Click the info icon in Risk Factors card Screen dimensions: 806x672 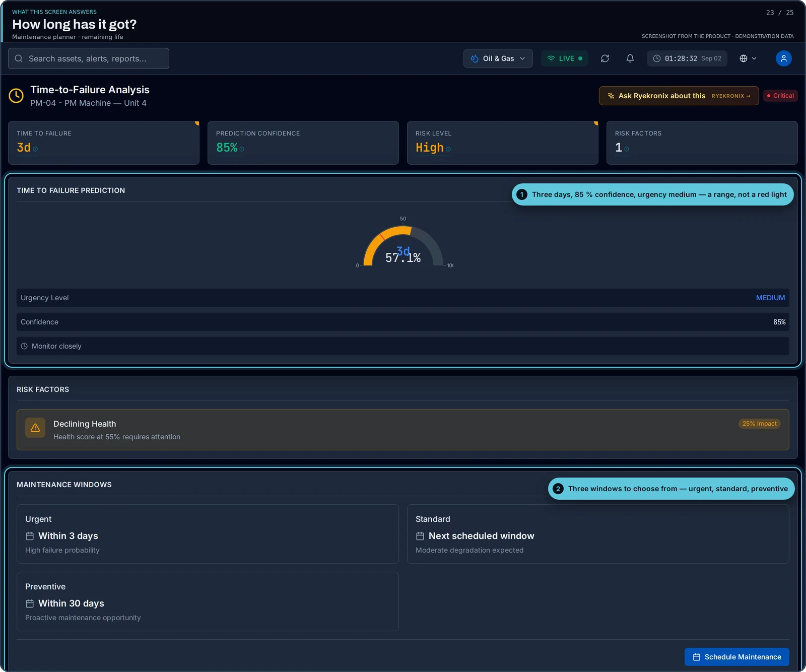click(x=627, y=149)
